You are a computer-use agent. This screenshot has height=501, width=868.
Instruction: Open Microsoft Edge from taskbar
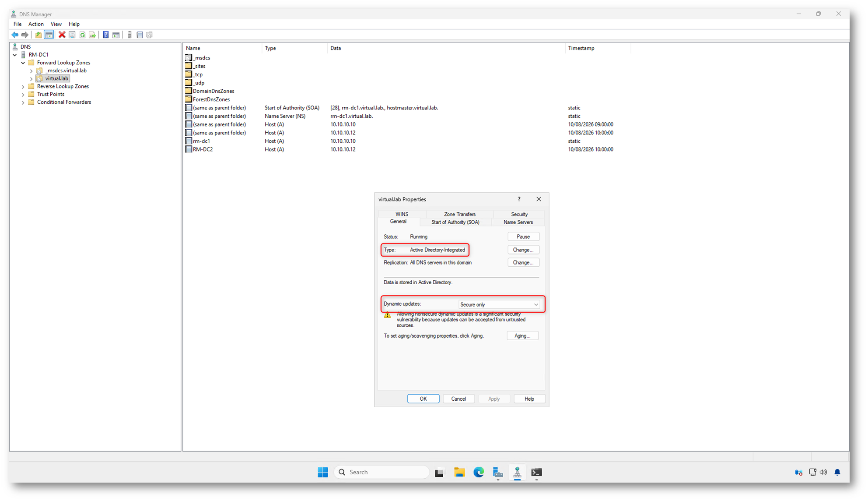(479, 472)
